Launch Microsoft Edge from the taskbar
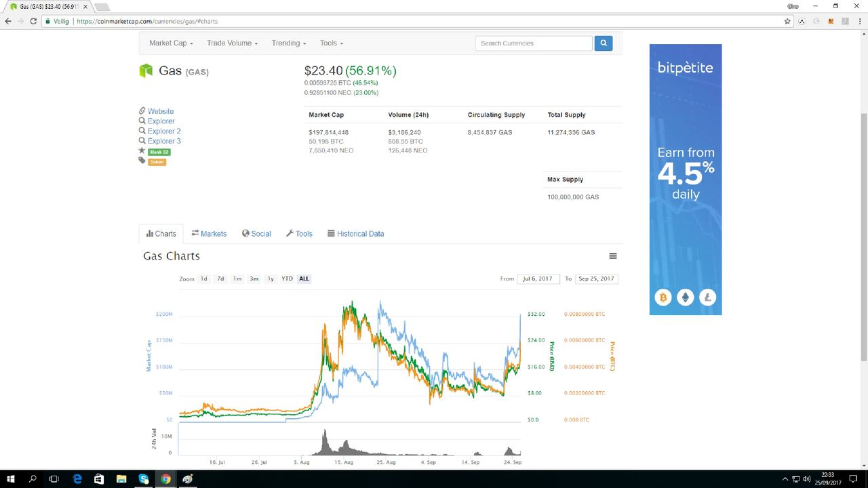868x488 pixels. pos(77,479)
